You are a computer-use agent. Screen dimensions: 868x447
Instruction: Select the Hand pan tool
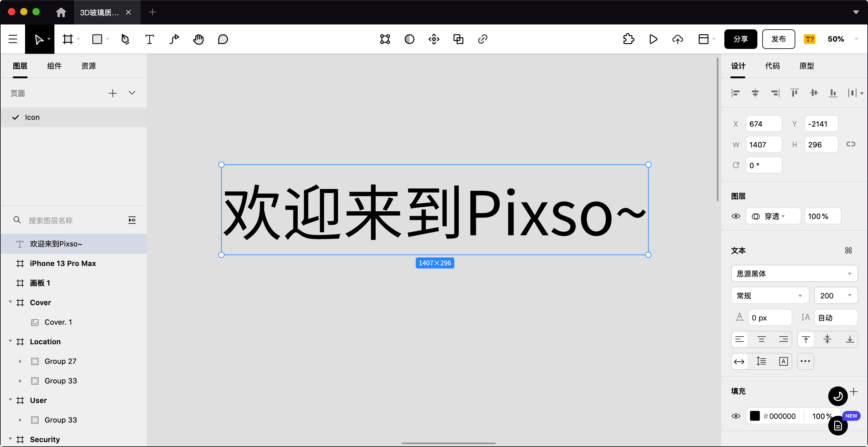198,39
